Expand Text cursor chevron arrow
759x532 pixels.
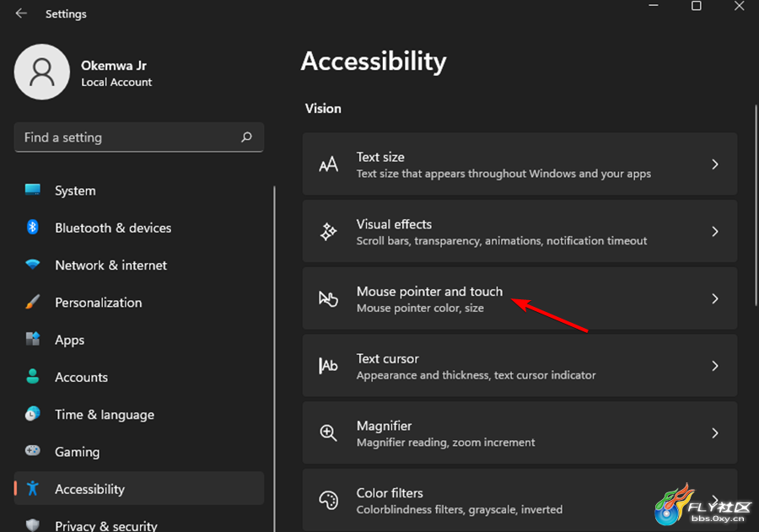click(x=715, y=366)
